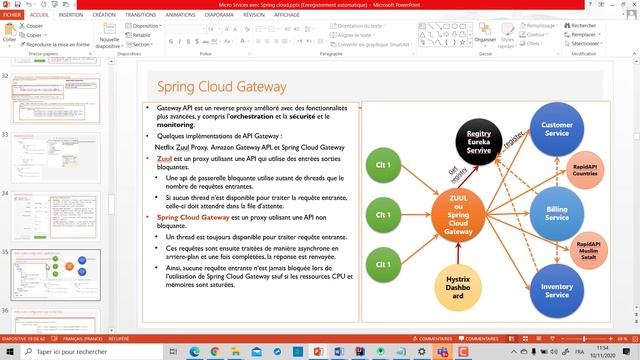The width and height of the screenshot is (640, 360).
Task: Click Convertir en graphique SmartArt
Action: pyautogui.click(x=371, y=44)
